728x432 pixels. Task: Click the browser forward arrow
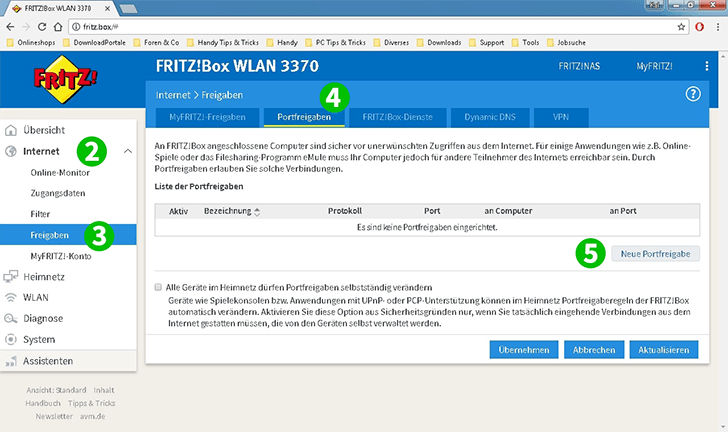pyautogui.click(x=26, y=27)
